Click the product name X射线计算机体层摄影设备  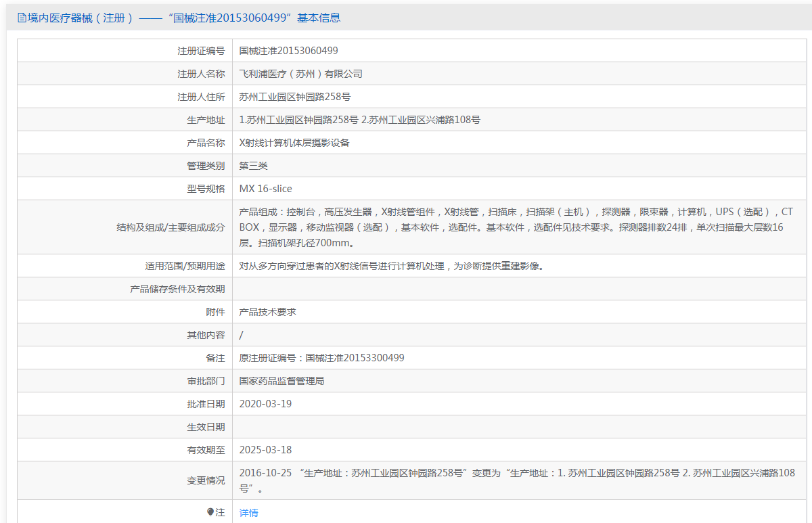(x=294, y=143)
